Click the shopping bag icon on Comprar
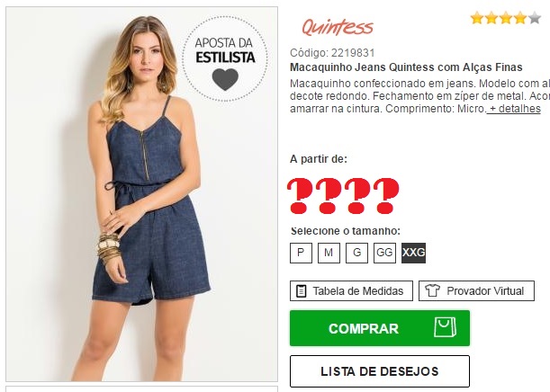Screen dimensions: 550x392 click(x=445, y=327)
